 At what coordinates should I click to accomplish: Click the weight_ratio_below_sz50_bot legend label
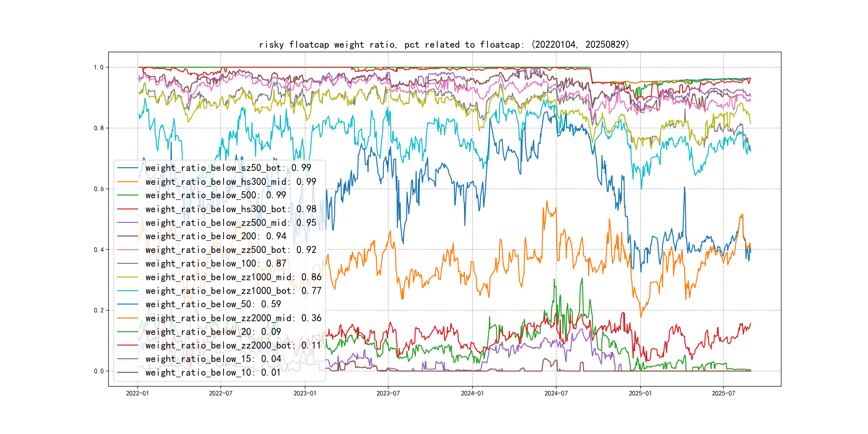228,168
